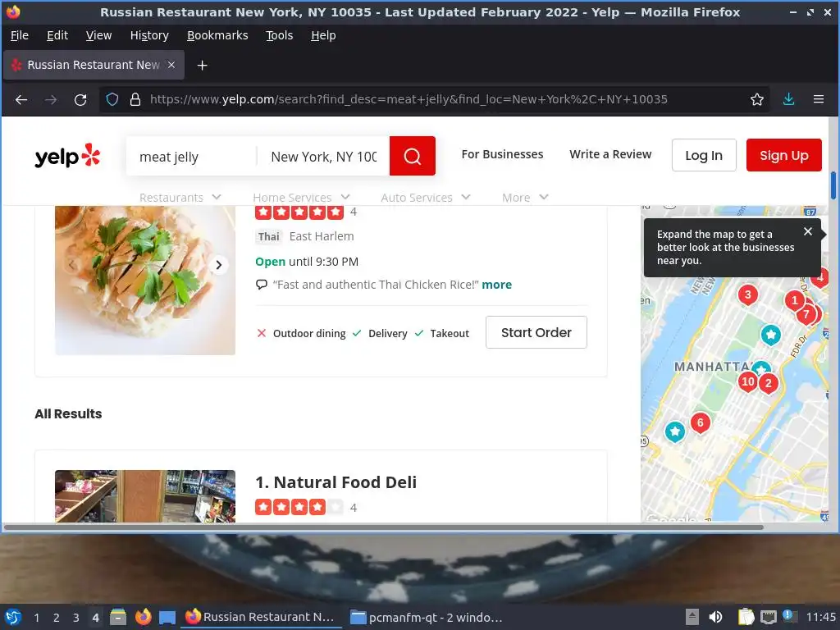Click the site security padlock icon
This screenshot has height=630, width=840.
(135, 99)
